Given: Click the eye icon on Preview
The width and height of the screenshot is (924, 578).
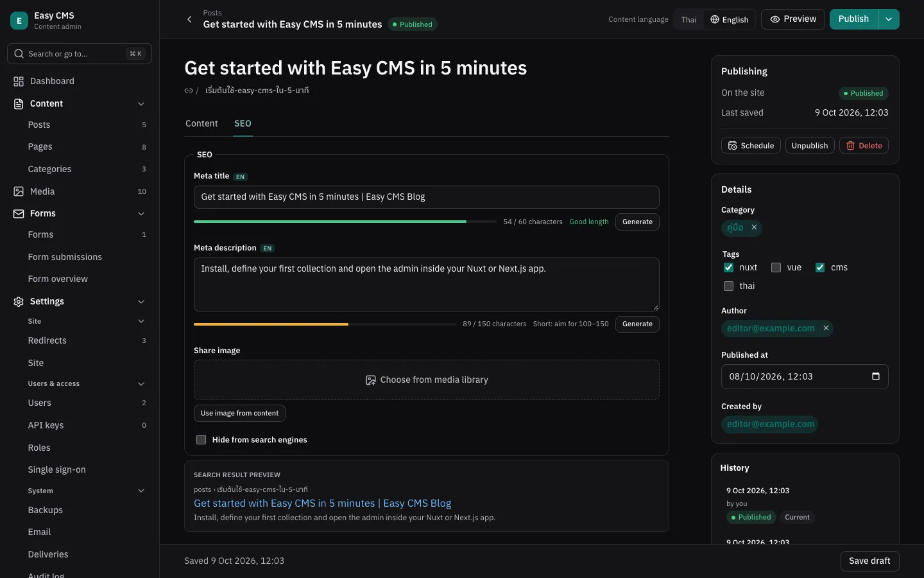Looking at the screenshot, I should click(775, 19).
